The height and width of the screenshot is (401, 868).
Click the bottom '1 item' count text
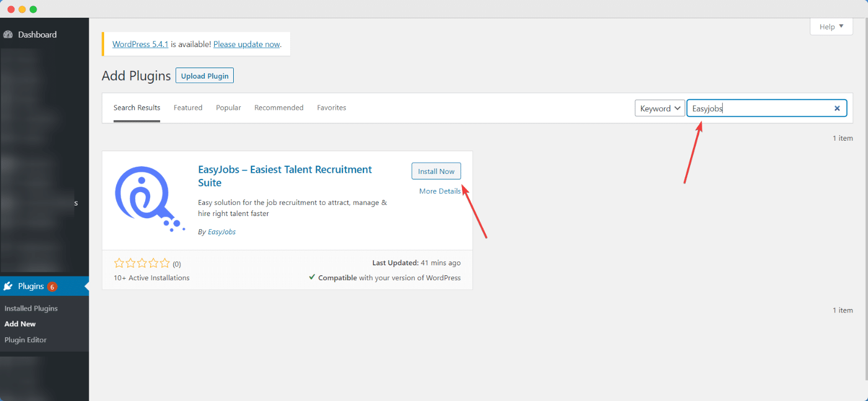click(843, 310)
